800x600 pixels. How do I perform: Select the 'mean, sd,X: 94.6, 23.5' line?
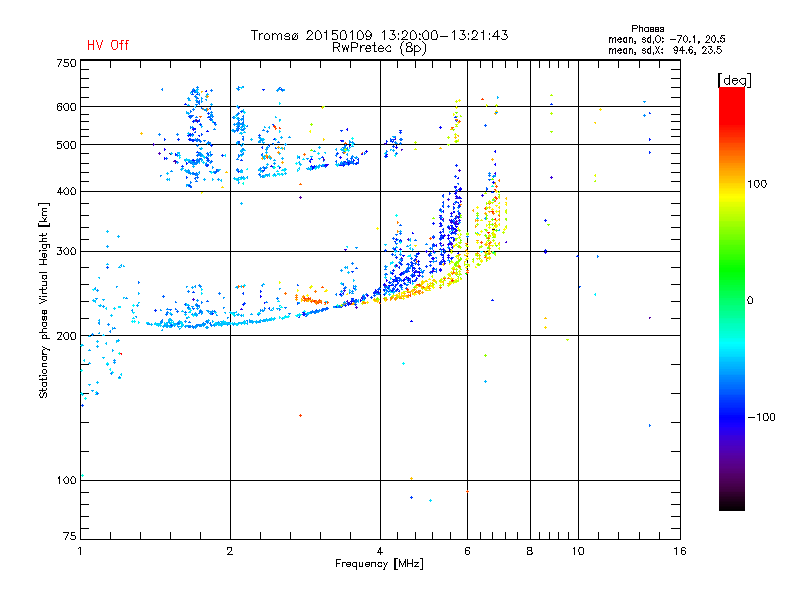[665, 50]
